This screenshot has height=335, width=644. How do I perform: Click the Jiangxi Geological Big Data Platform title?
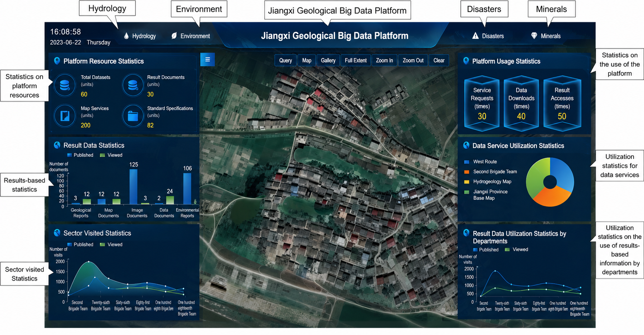click(335, 36)
